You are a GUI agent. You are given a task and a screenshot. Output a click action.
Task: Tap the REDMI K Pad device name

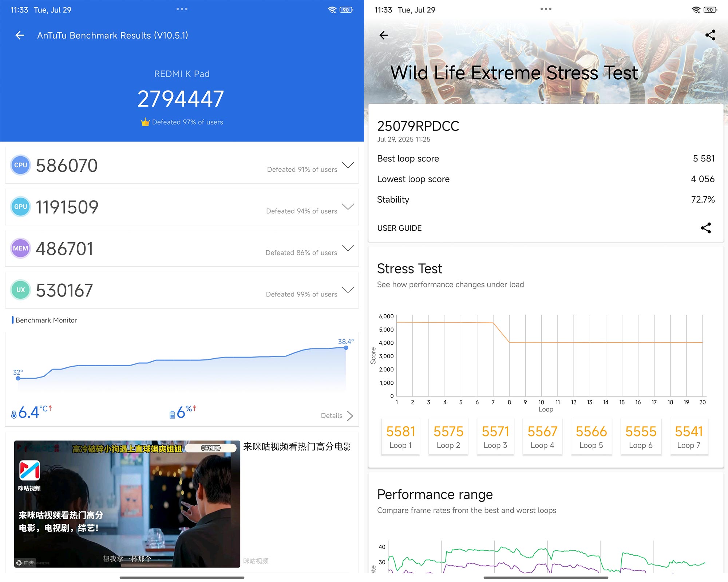tap(182, 74)
